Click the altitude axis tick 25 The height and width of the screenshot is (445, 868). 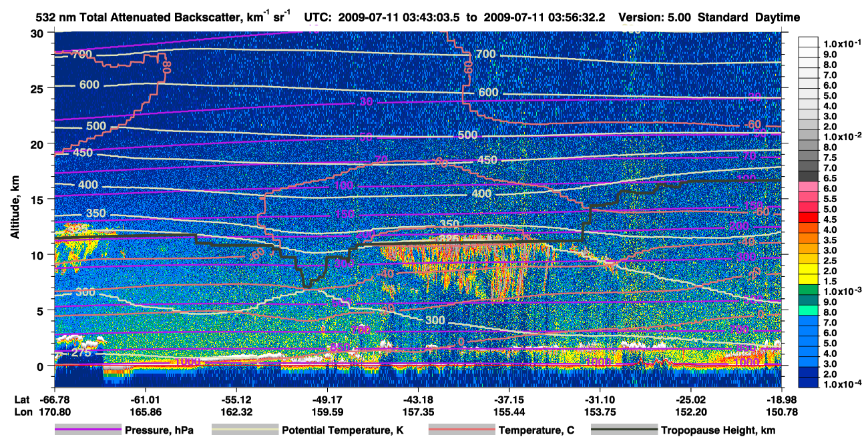(x=39, y=88)
